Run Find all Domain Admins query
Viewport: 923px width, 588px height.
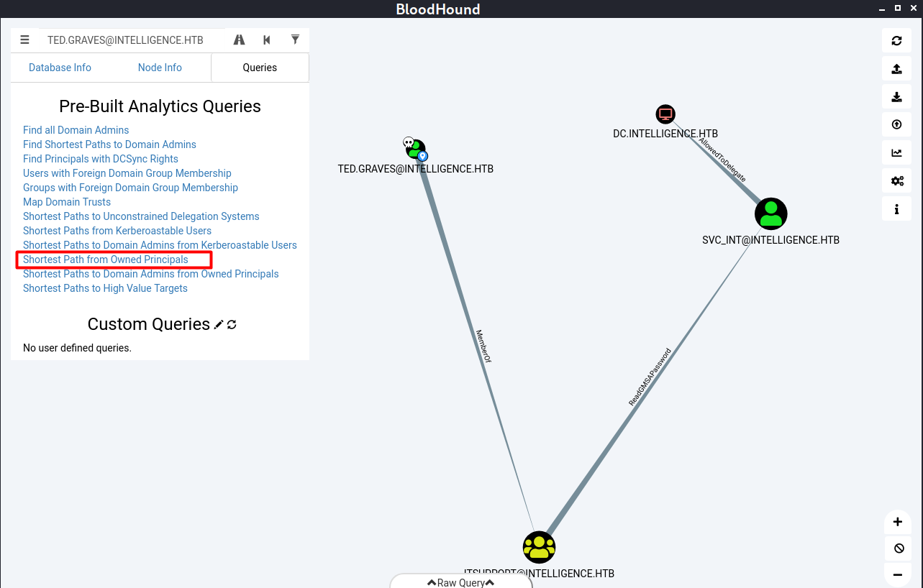[x=76, y=130]
